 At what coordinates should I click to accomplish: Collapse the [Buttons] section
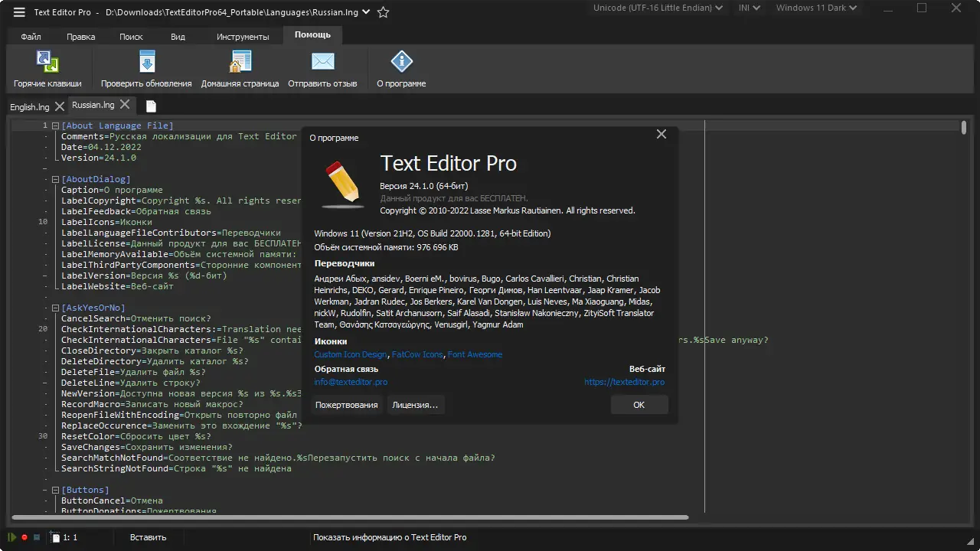point(55,490)
